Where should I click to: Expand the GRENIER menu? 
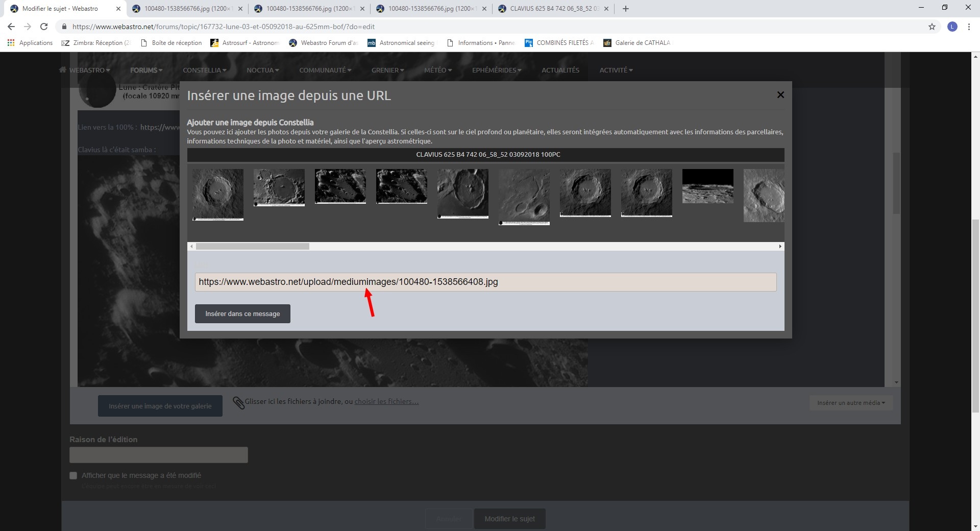coord(388,70)
